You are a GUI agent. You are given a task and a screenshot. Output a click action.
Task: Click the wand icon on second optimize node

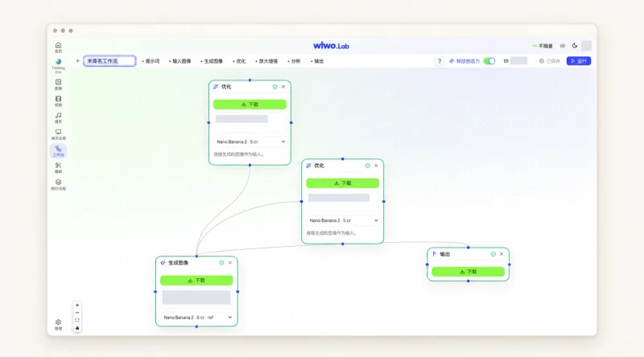[309, 166]
